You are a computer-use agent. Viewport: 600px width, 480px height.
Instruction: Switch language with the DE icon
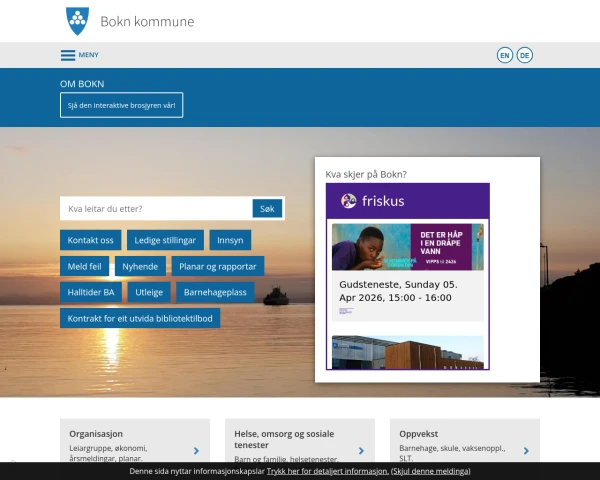click(x=525, y=55)
